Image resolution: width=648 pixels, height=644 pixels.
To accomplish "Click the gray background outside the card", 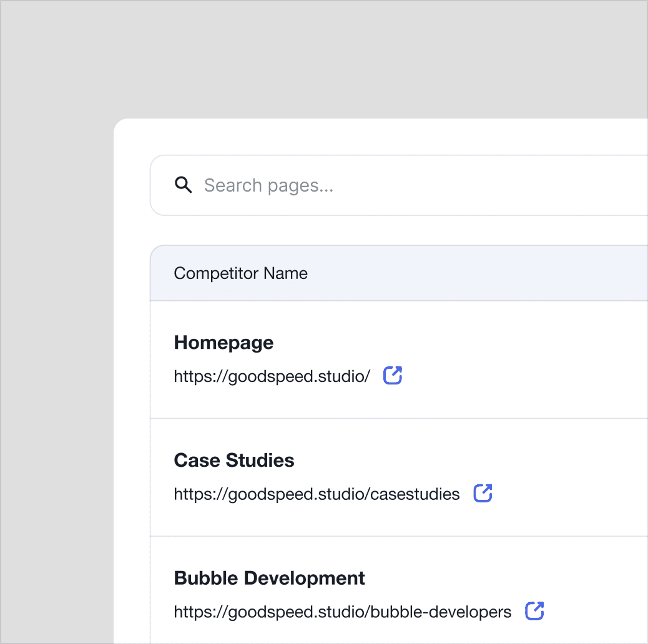I will click(x=56, y=312).
